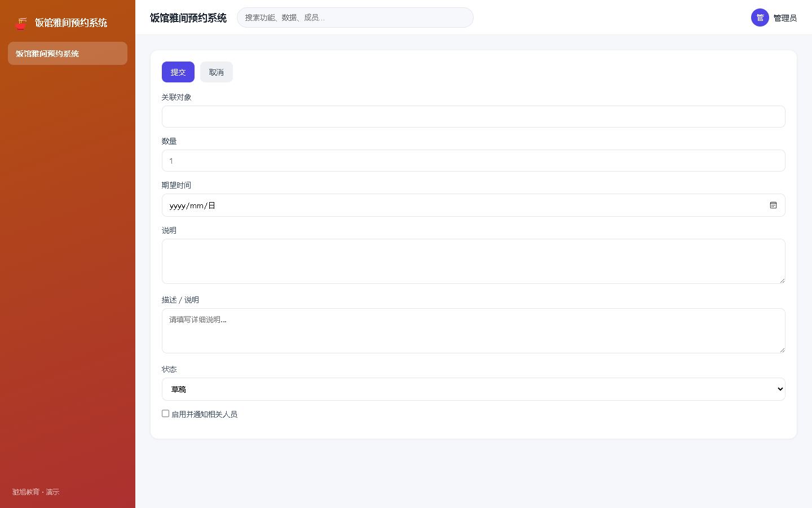Click the header title 饭馆雅间预约系统
The image size is (812, 508).
coord(188,18)
